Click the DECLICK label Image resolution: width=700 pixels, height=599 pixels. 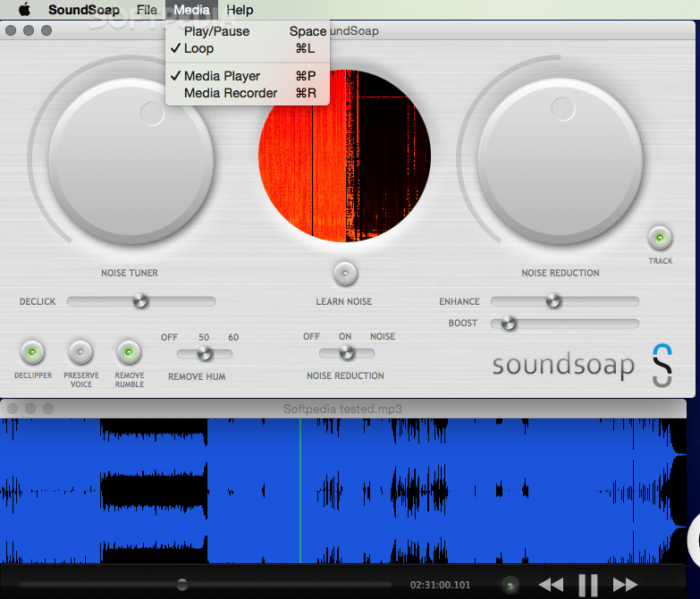pyautogui.click(x=38, y=301)
